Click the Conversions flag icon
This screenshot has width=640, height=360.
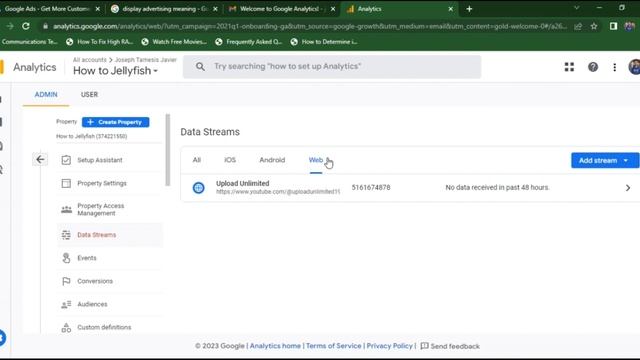coord(66,281)
